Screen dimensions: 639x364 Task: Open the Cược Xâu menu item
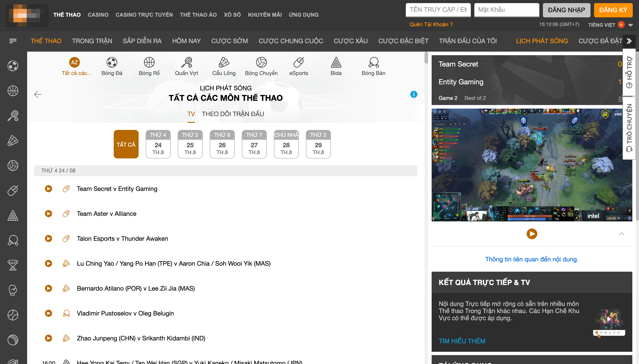(x=350, y=41)
